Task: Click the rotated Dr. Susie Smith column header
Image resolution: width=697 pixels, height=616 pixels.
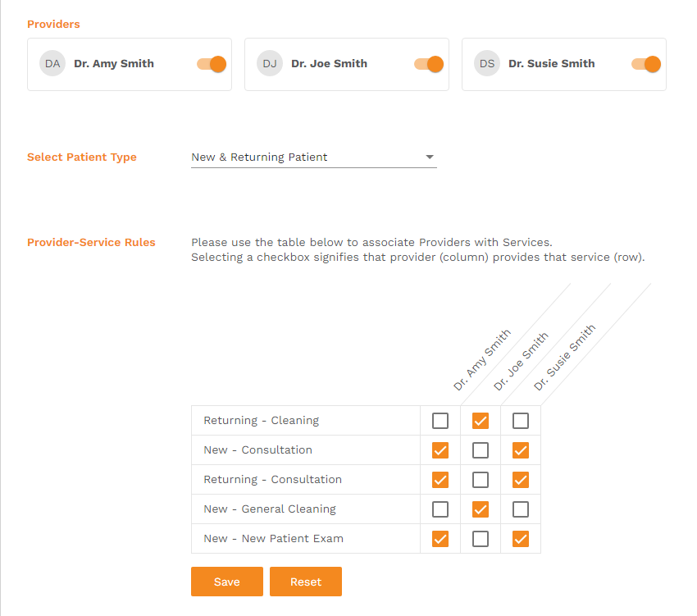Action: coord(564,358)
